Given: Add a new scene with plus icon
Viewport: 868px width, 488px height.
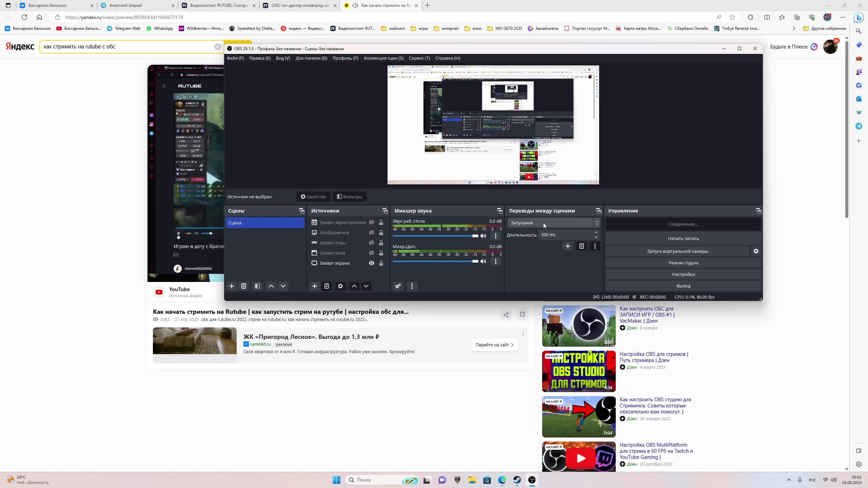Looking at the screenshot, I should click(x=232, y=286).
